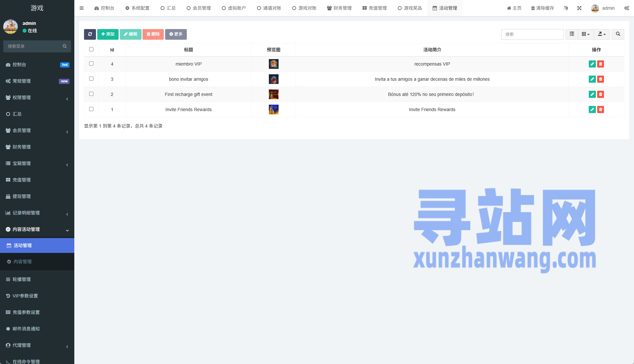
Task: Expand 权限管理 sidebar menu
Action: pyautogui.click(x=37, y=98)
